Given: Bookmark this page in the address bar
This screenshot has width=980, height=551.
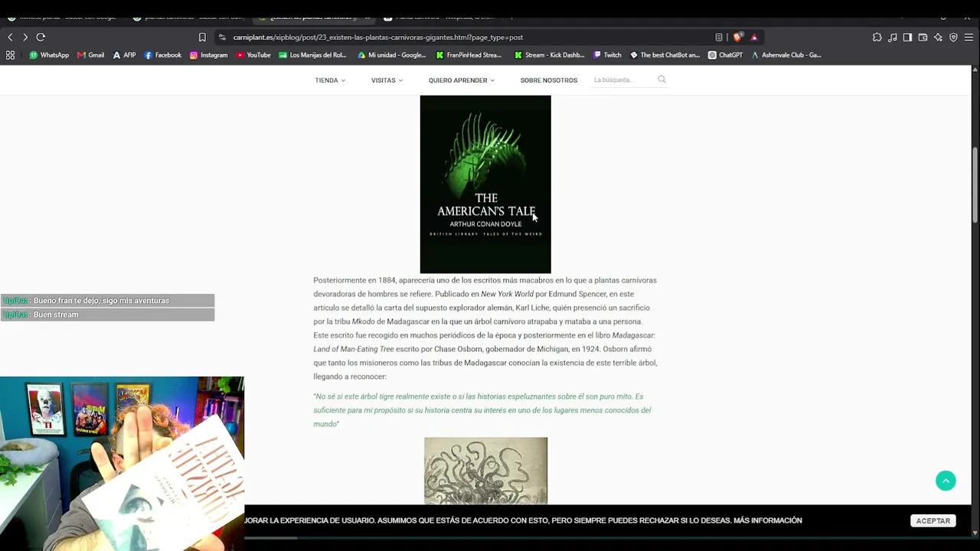Looking at the screenshot, I should tap(202, 37).
